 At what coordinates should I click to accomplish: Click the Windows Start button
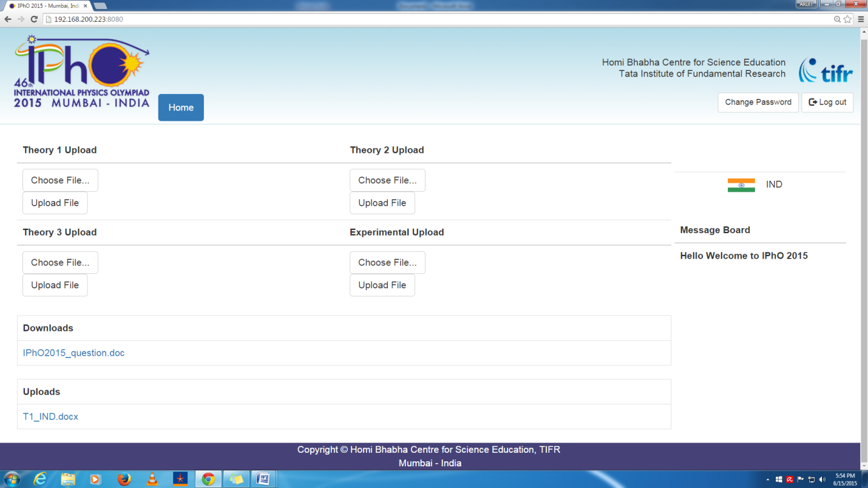click(x=12, y=479)
